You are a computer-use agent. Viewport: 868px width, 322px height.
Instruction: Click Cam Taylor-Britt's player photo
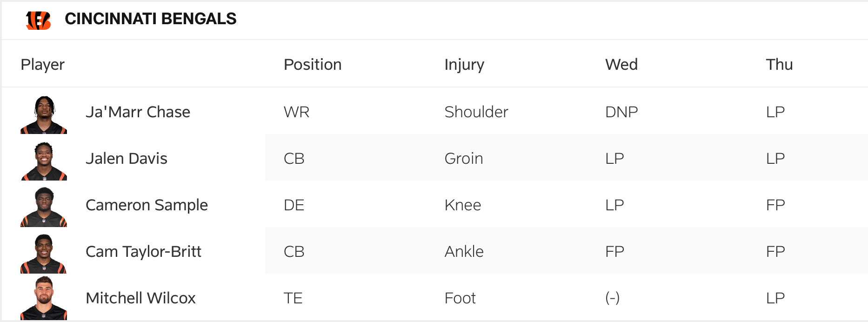44,254
